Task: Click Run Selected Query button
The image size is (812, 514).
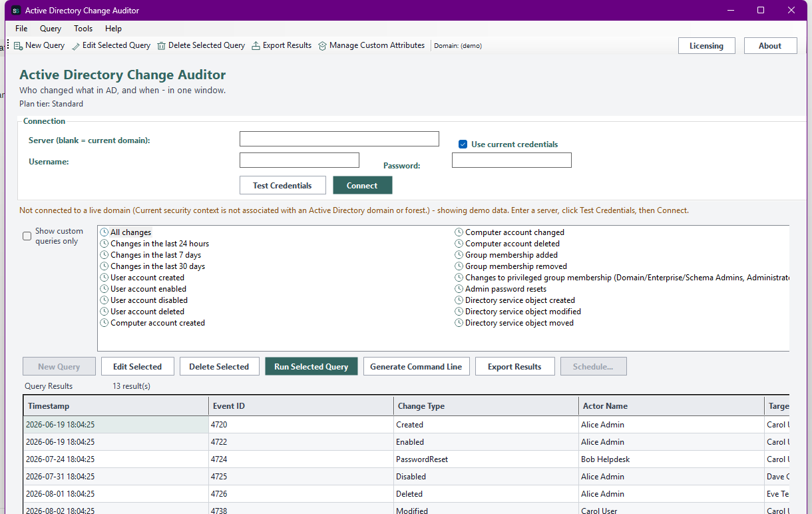Action: 311,366
